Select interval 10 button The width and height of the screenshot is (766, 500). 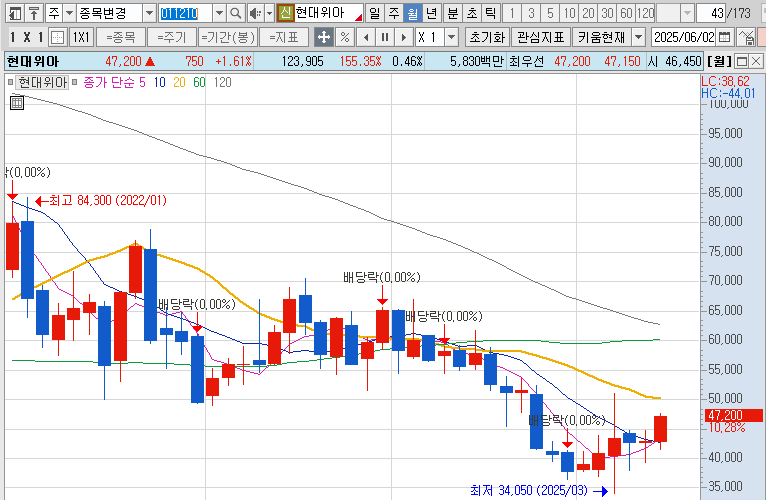(569, 13)
